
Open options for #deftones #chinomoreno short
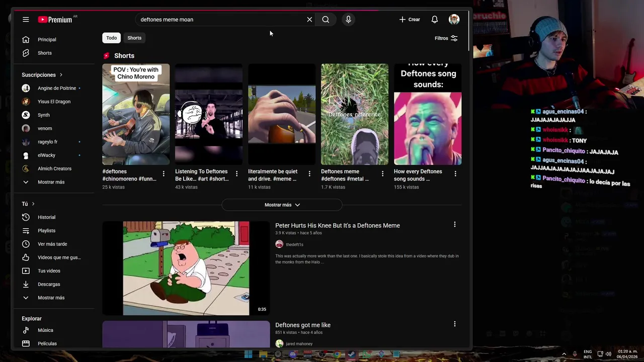click(164, 173)
